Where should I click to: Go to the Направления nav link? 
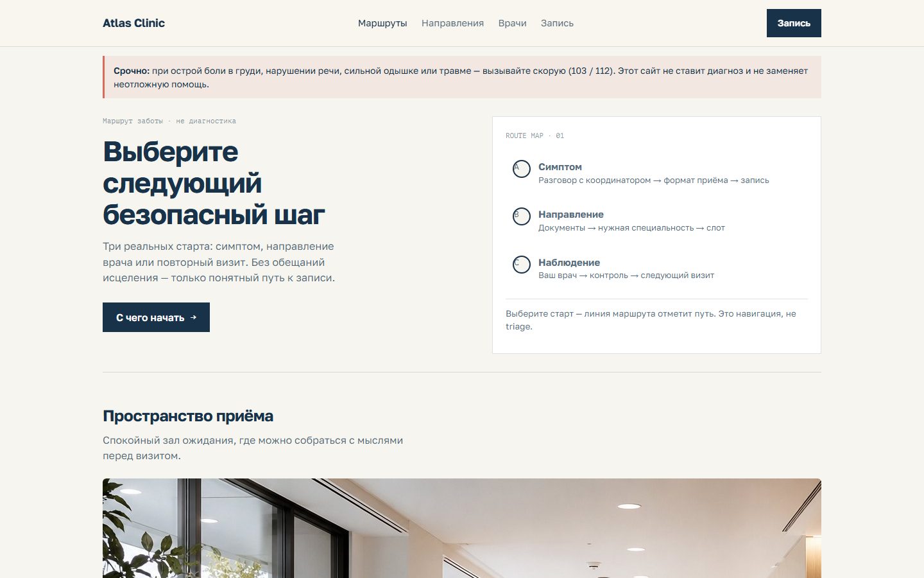tap(452, 23)
